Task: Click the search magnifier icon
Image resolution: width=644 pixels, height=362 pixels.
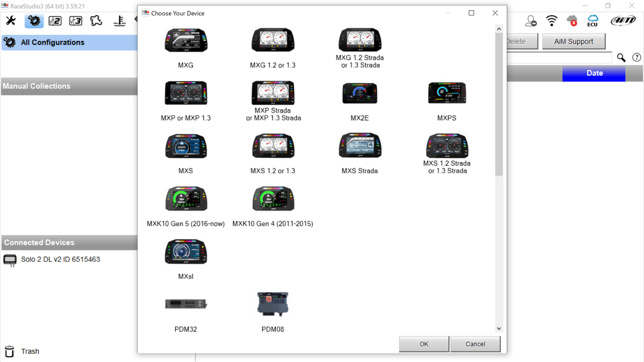Action: [x=621, y=57]
